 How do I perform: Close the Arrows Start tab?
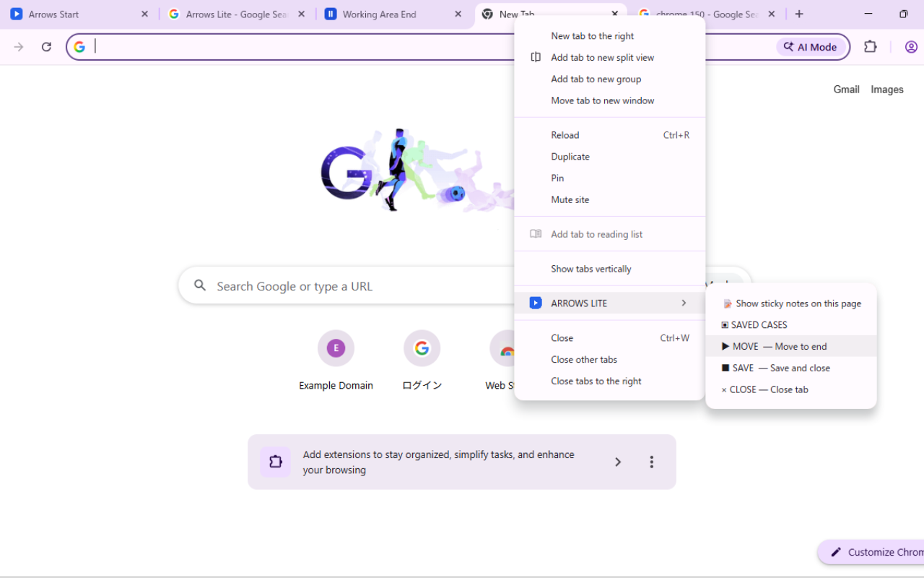[x=144, y=14]
